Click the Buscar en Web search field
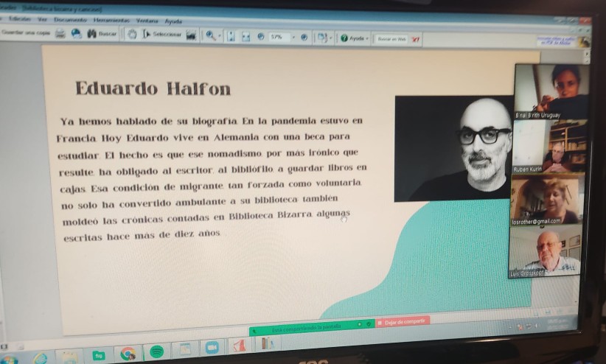The width and height of the screenshot is (606, 364). pos(391,39)
